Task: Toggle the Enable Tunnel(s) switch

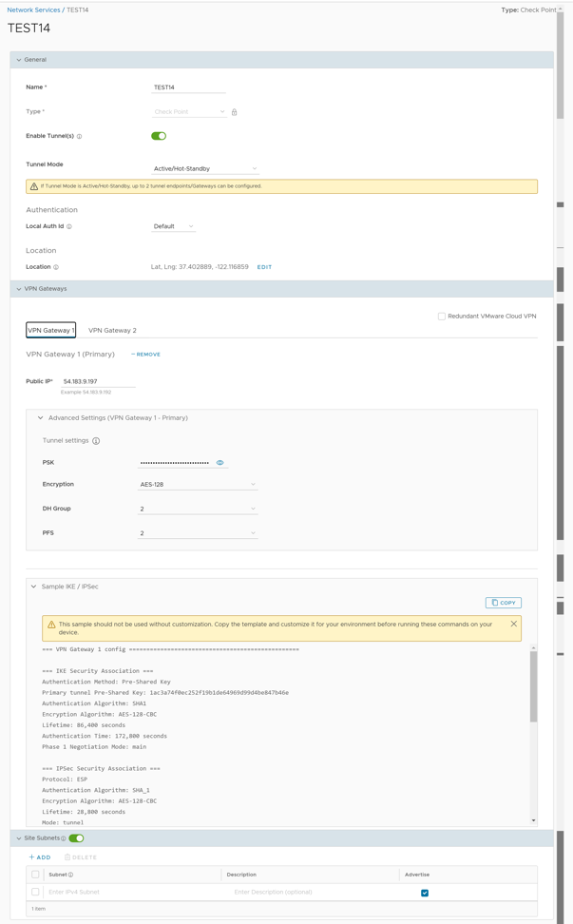Action: [159, 136]
